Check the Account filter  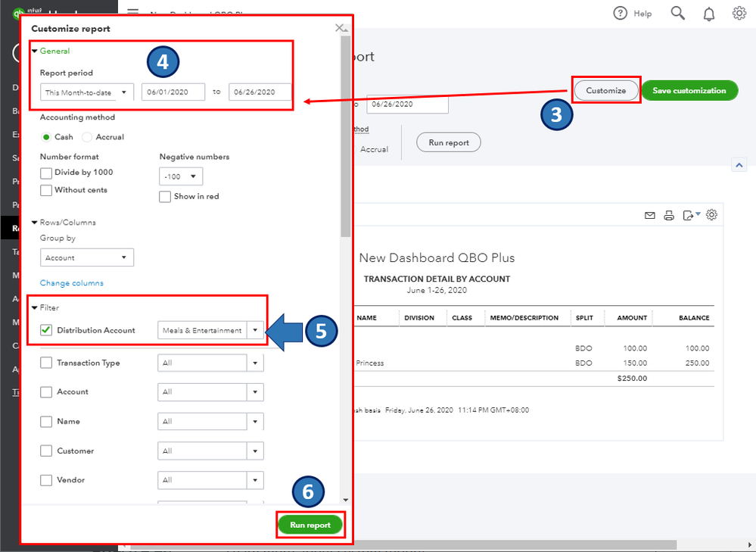pos(46,391)
